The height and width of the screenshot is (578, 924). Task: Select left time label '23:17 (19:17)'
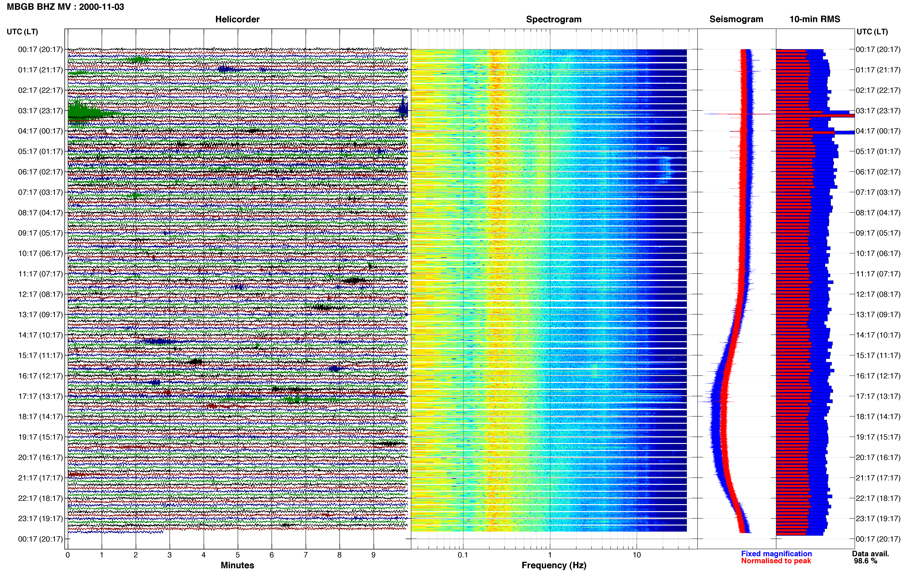pos(41,519)
